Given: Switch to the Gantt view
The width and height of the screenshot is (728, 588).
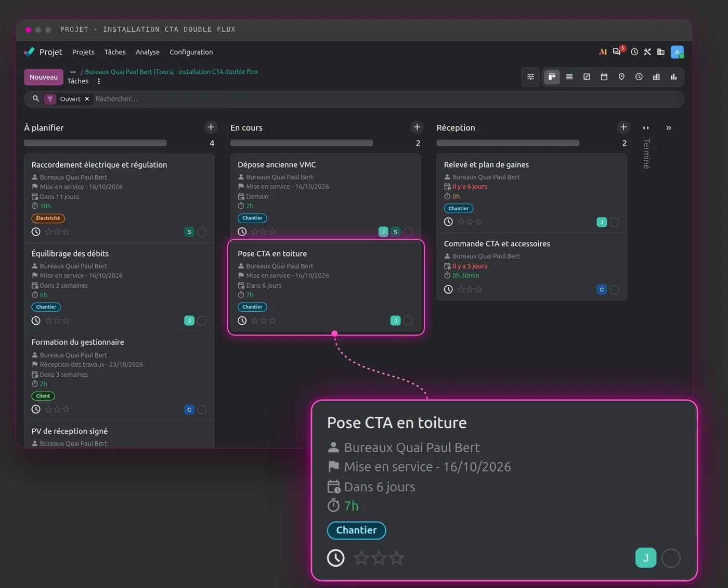Looking at the screenshot, I should point(587,77).
